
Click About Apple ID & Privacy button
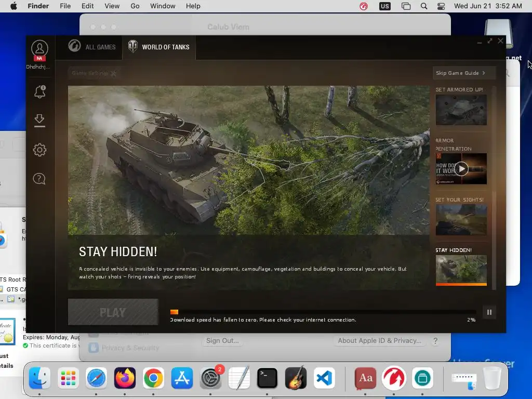[x=379, y=341]
